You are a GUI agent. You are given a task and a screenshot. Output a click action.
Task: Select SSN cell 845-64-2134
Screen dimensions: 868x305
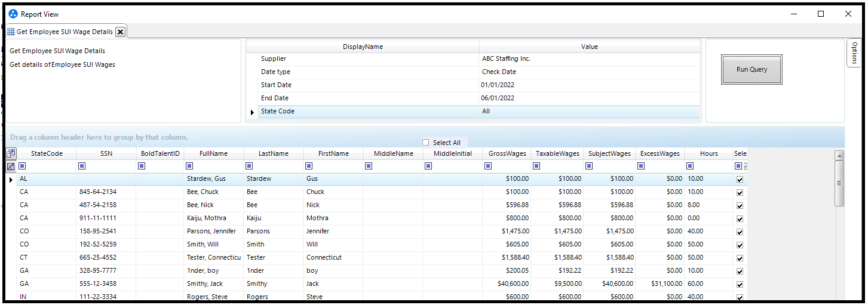(x=106, y=192)
